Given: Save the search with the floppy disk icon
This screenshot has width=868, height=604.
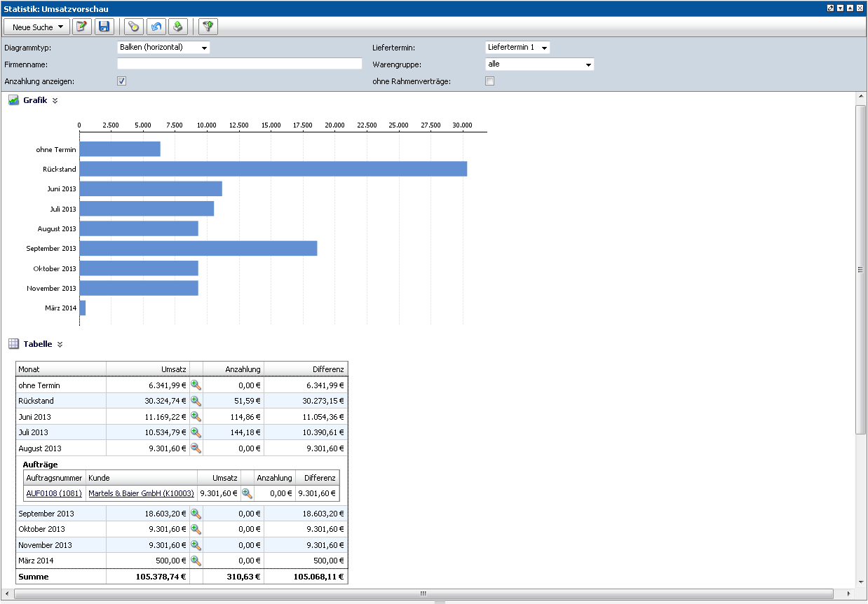Looking at the screenshot, I should (x=104, y=27).
